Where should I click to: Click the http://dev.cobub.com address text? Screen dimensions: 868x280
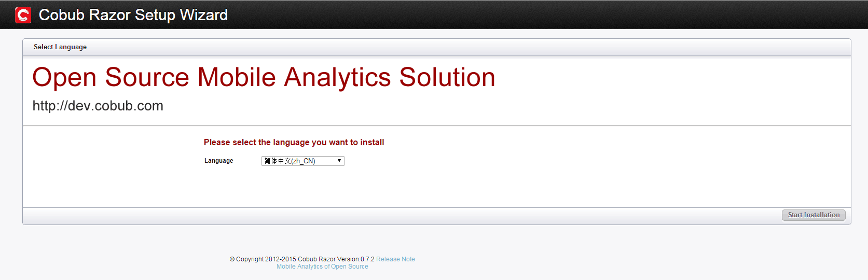[x=98, y=106]
